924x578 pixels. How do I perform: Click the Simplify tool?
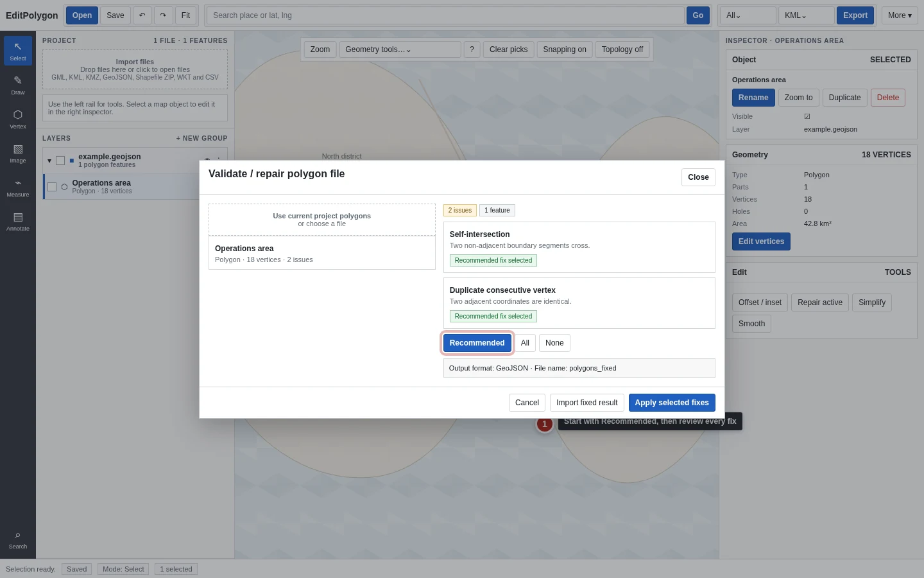tap(872, 302)
